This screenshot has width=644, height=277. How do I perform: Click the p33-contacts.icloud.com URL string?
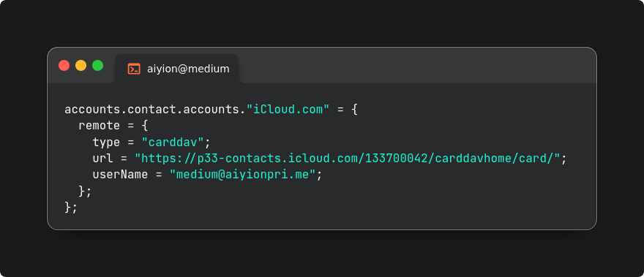tap(348, 158)
